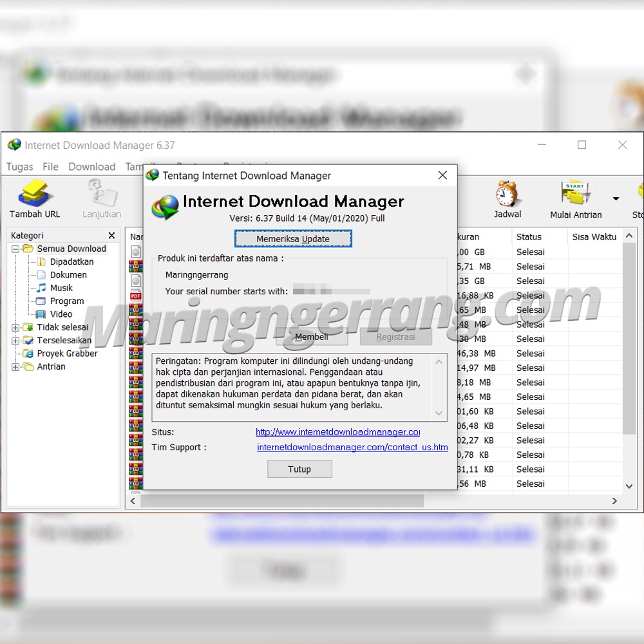
Task: Click the Musik note icon
Action: pos(41,288)
